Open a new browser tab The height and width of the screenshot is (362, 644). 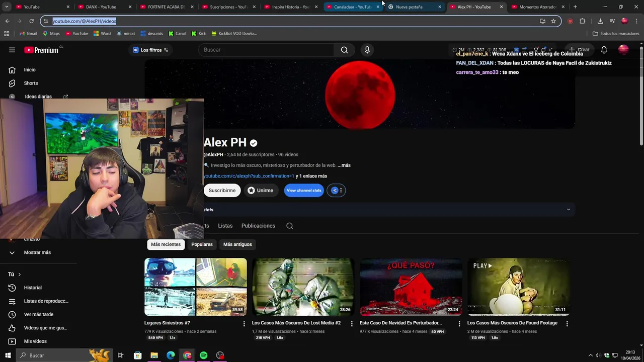(x=575, y=7)
